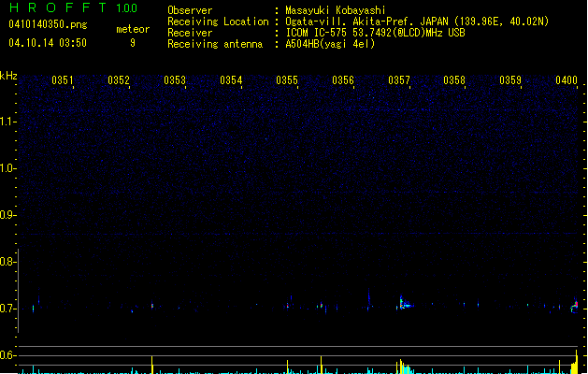Click frequency axis label 0.6
The image size is (588, 374).
click(x=7, y=355)
